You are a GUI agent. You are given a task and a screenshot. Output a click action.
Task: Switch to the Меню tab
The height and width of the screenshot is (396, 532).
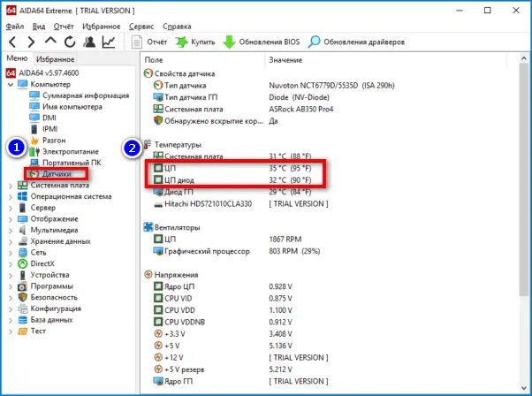[17, 58]
